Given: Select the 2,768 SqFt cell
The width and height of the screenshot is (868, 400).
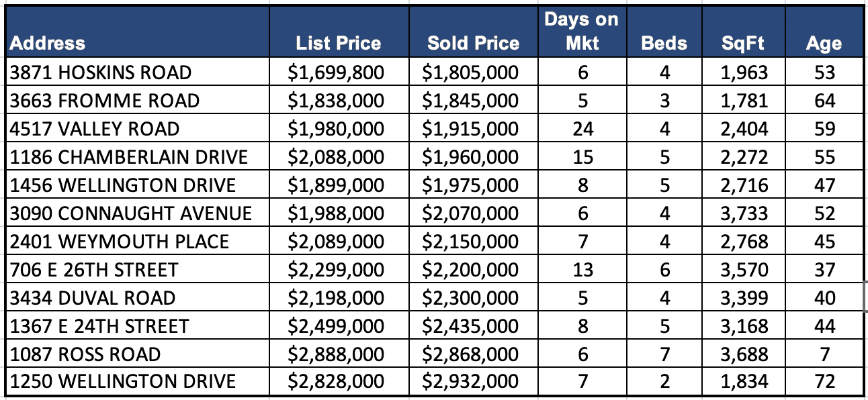Looking at the screenshot, I should click(744, 242).
